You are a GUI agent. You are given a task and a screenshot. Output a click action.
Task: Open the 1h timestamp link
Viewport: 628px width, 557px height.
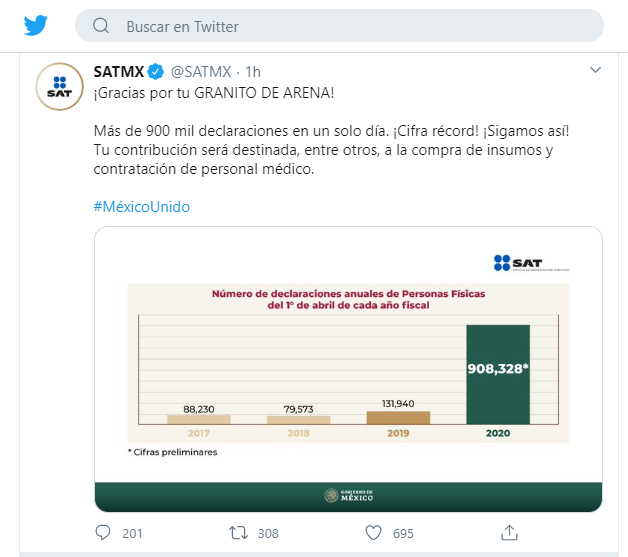pyautogui.click(x=253, y=72)
